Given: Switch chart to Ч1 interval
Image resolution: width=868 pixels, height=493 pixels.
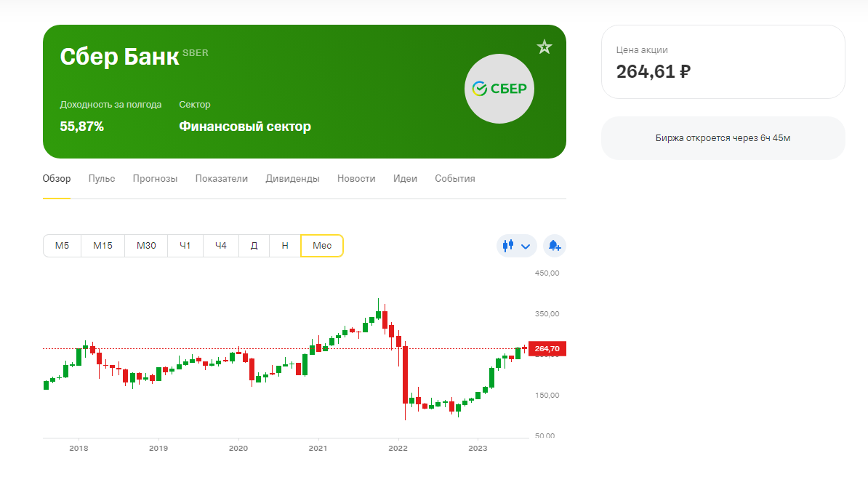Looking at the screenshot, I should click(x=185, y=246).
